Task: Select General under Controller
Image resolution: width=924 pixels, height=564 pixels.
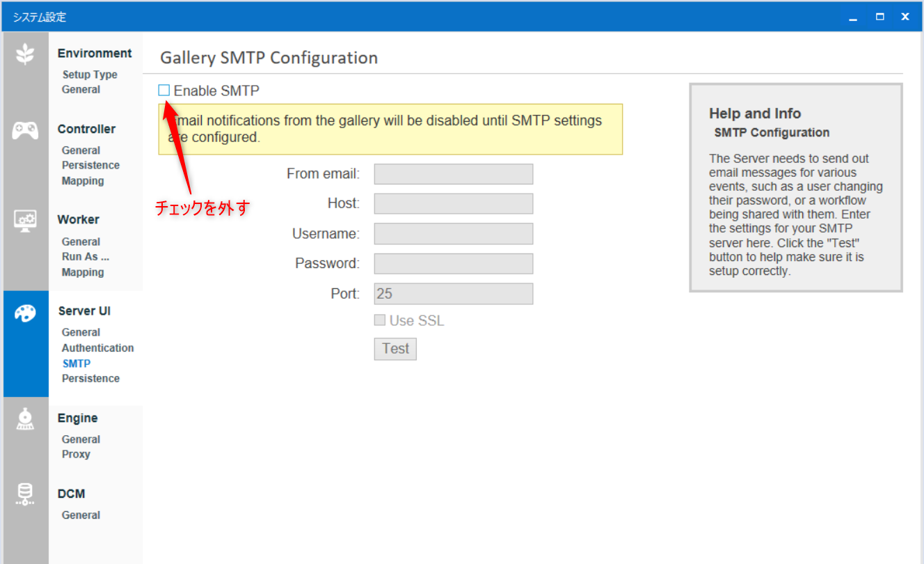Action: [81, 150]
